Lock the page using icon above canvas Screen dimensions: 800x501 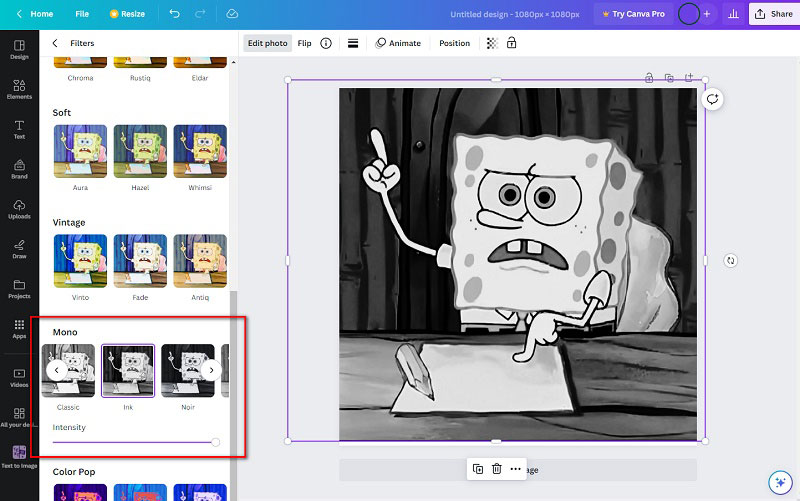[x=649, y=78]
